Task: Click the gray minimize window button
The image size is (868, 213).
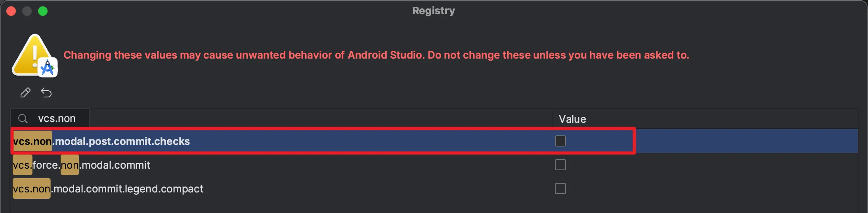Action: (x=27, y=11)
